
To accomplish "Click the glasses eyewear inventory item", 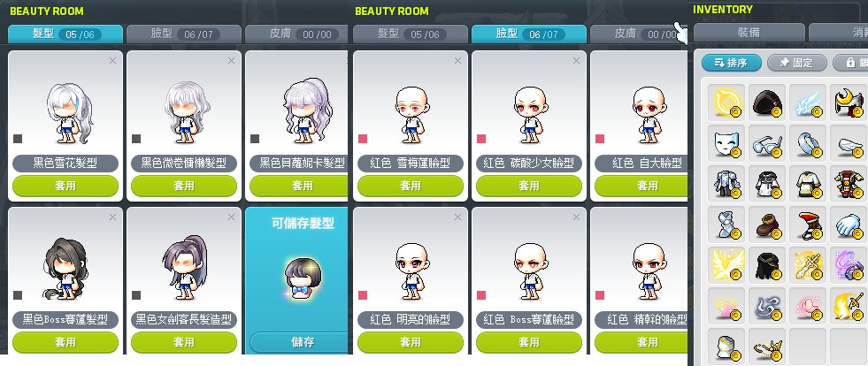I will pos(767,143).
